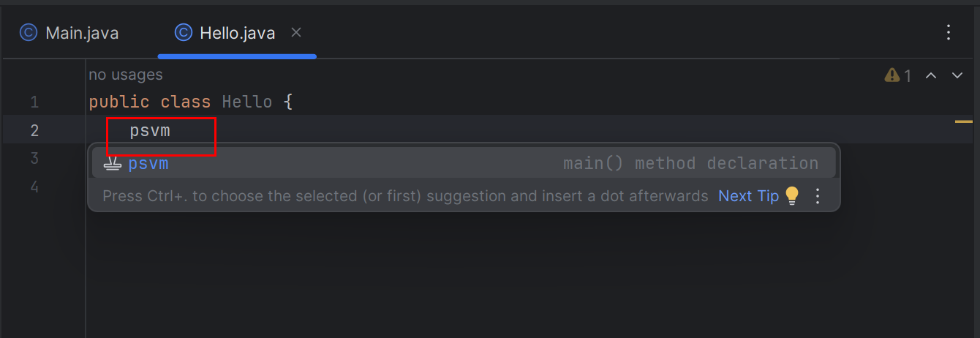Click the live template icon beside psvm suggestion
Image resolution: width=980 pixels, height=338 pixels.
tap(112, 164)
